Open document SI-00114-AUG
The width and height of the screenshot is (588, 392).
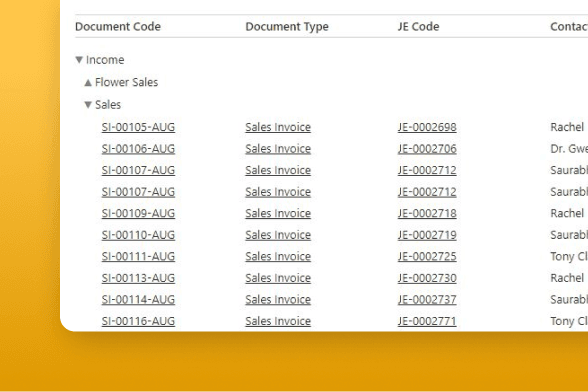click(x=138, y=300)
